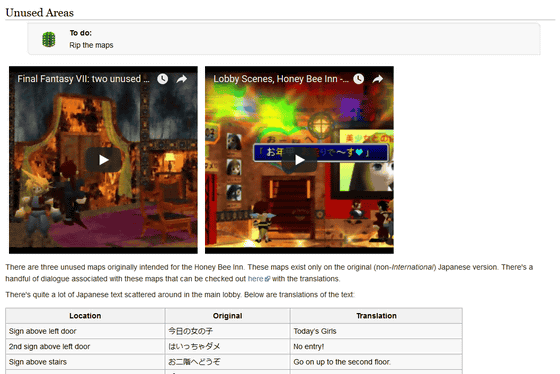Click the 'No entry!' translation cell
This screenshot has height=374, width=560.
[376, 346]
